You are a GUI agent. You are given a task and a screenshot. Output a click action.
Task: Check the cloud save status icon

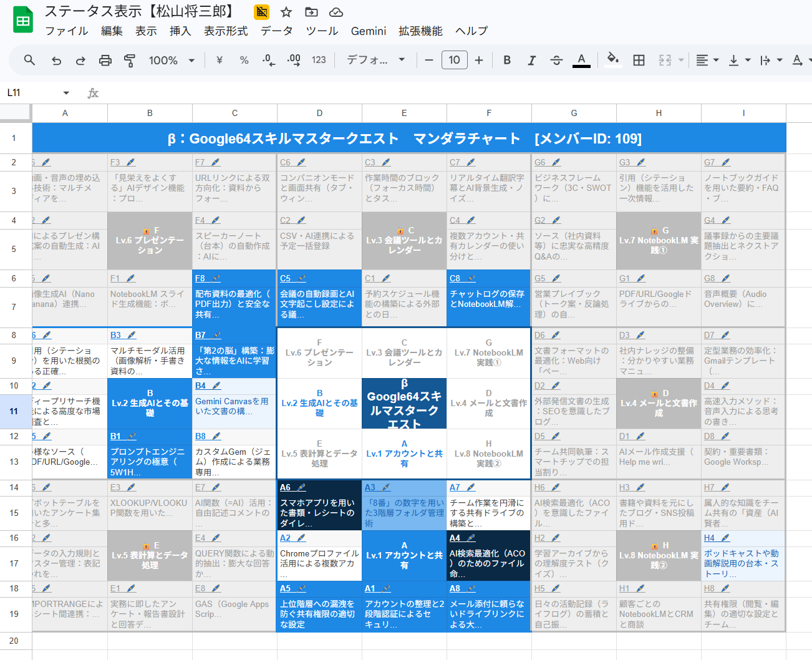(336, 12)
